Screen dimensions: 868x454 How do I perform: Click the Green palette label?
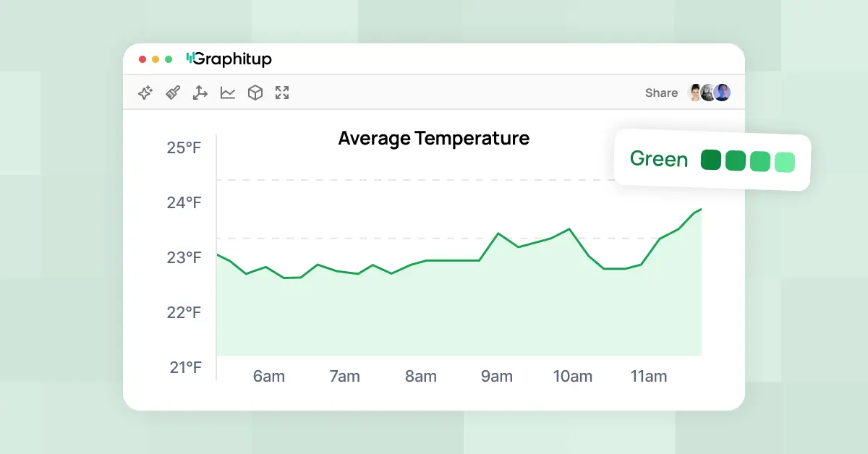pos(659,159)
